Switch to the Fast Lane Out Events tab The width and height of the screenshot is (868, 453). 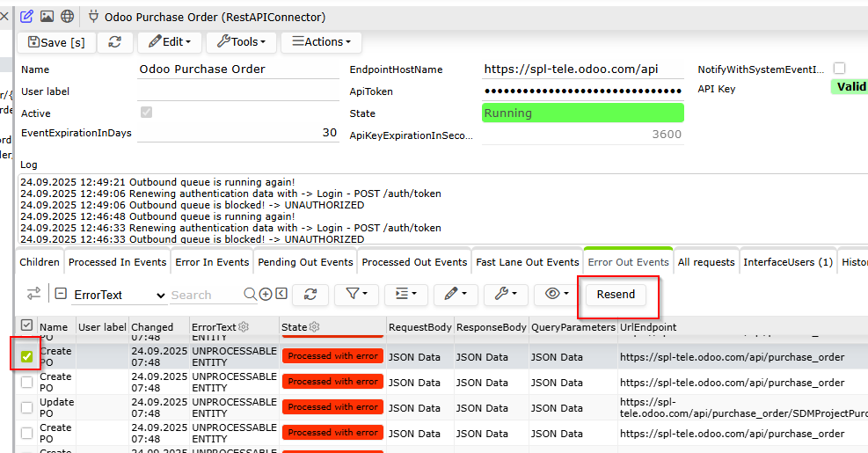pos(527,262)
